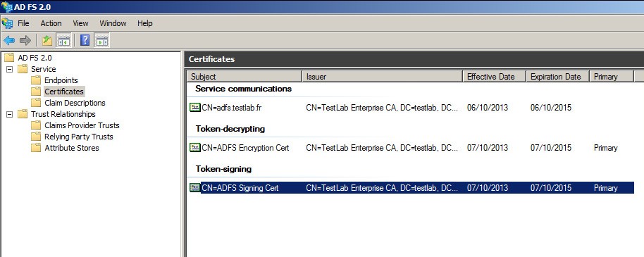Open the File menu
The image size is (644, 257).
click(23, 23)
